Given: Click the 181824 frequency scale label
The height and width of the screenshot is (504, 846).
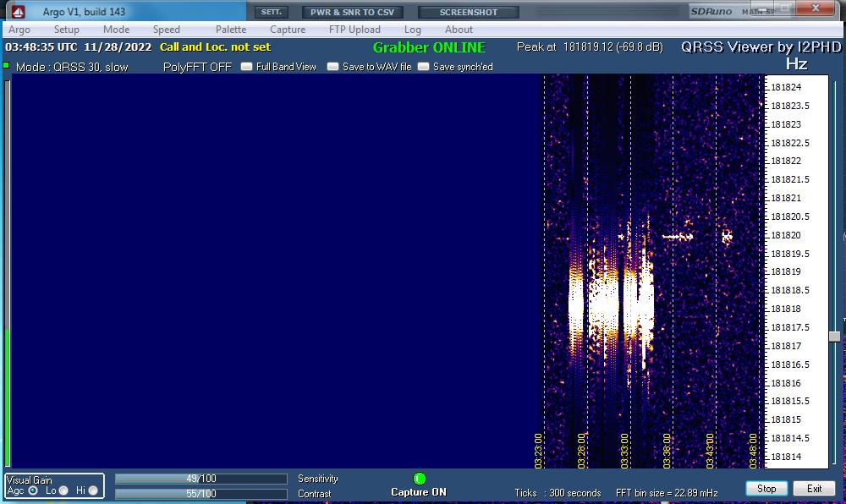Looking at the screenshot, I should click(x=786, y=87).
